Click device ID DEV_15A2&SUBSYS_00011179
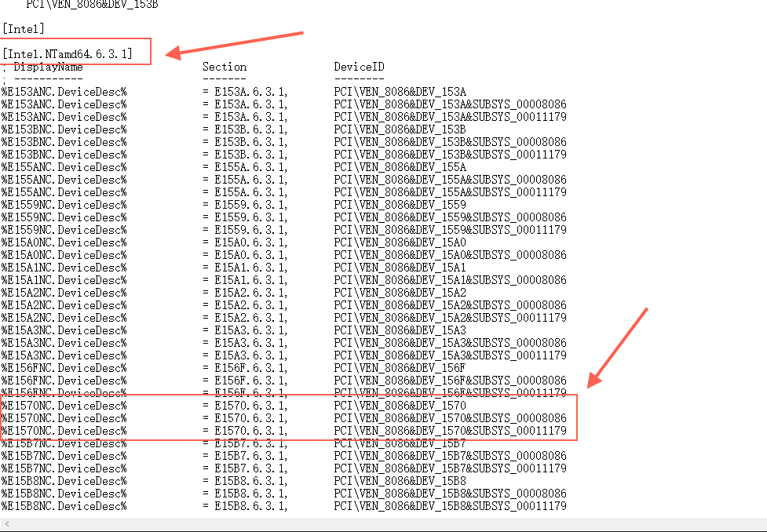This screenshot has height=532, width=767. 450,318
